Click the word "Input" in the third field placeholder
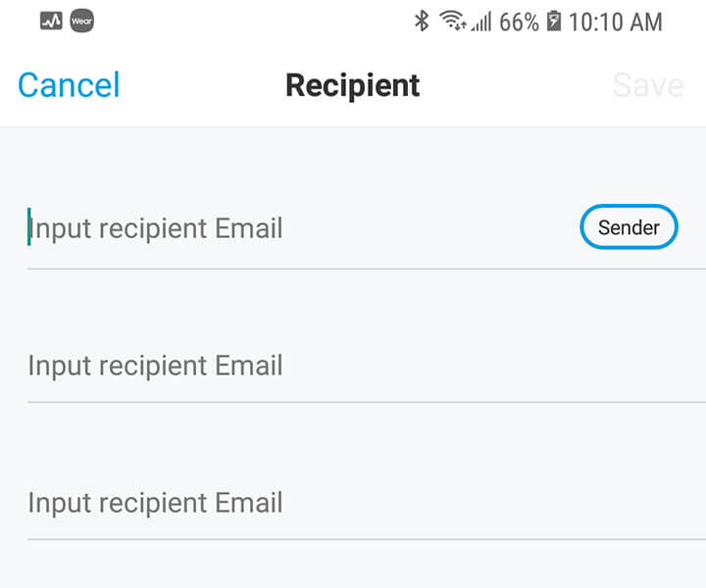The width and height of the screenshot is (706, 588). [x=59, y=503]
